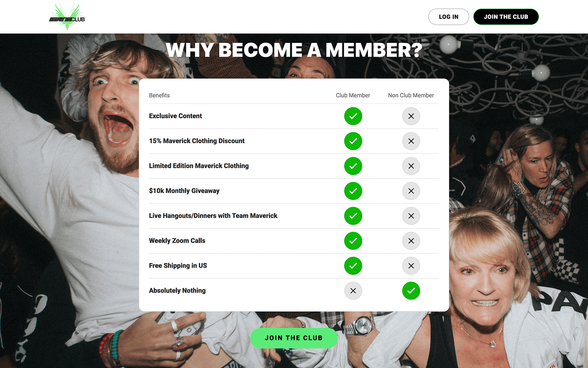Click green checkmark for Exclusive Content
This screenshot has height=368, width=588.
[353, 116]
